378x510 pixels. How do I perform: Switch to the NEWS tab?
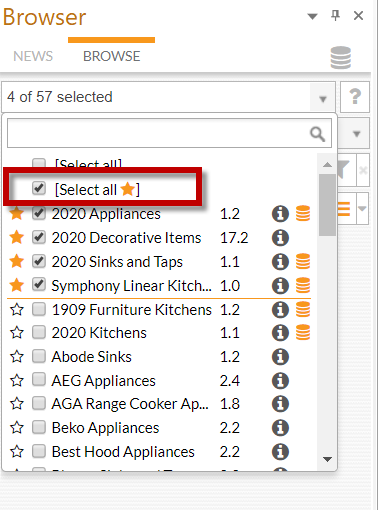point(33,56)
